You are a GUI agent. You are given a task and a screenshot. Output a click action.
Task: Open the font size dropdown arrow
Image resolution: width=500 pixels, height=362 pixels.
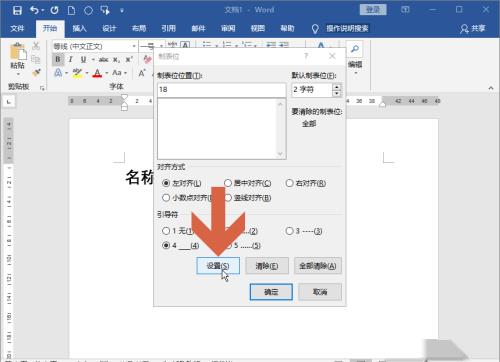pos(161,46)
